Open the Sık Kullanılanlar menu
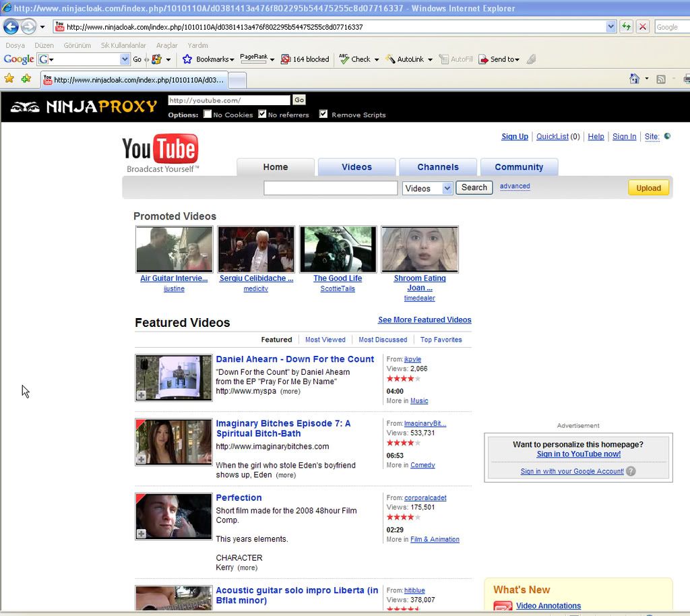 [x=123, y=45]
